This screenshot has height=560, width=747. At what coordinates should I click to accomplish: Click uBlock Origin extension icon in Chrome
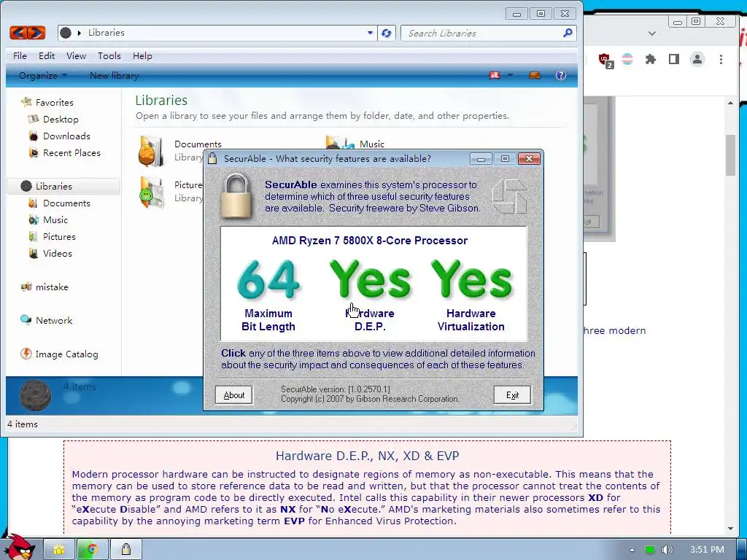tap(605, 60)
